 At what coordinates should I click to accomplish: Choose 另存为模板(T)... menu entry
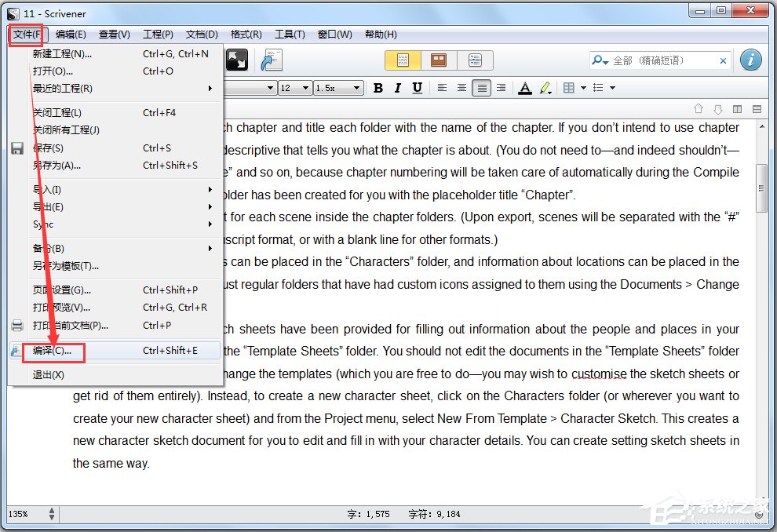click(115, 265)
